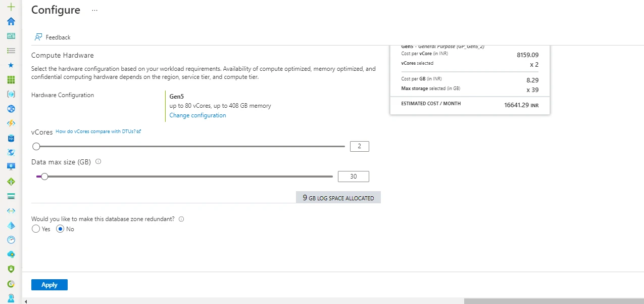The height and width of the screenshot is (304, 644).
Task: Click the Apply button
Action: coord(49,284)
